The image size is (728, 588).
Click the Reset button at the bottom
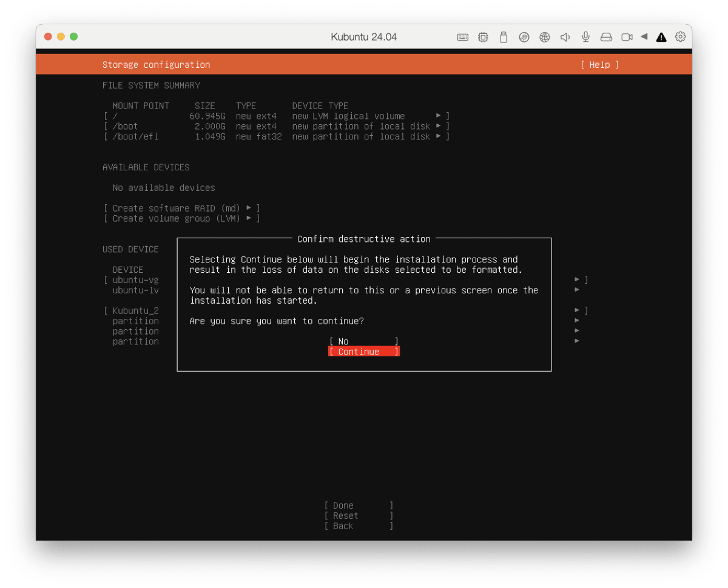tap(359, 516)
